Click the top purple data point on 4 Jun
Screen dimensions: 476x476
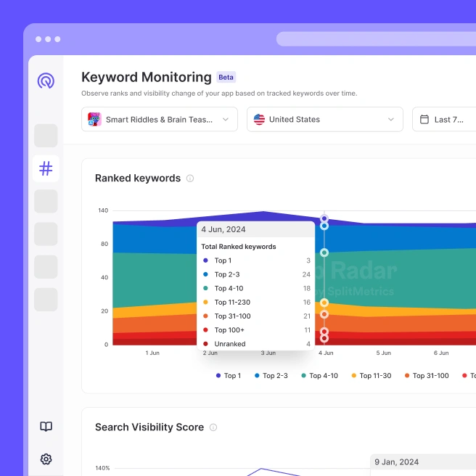(324, 218)
